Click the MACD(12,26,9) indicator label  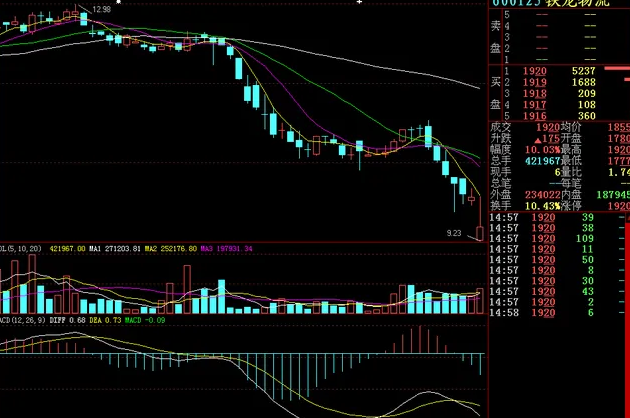[22, 320]
